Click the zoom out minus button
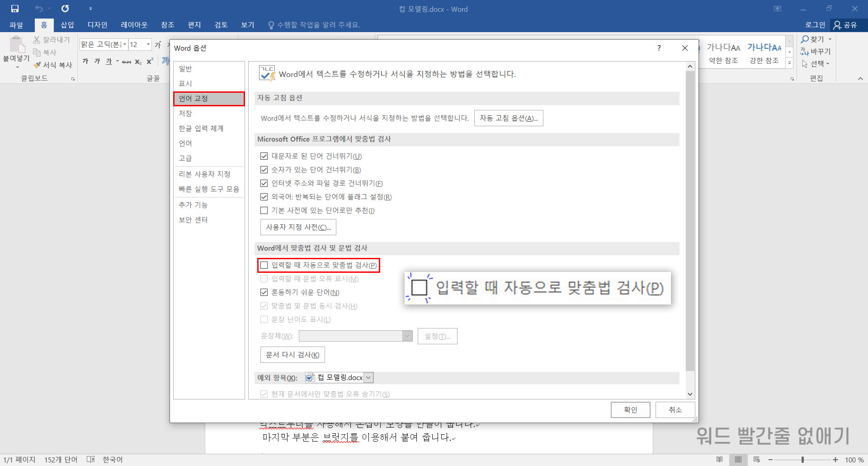868x466 pixels. [770, 460]
